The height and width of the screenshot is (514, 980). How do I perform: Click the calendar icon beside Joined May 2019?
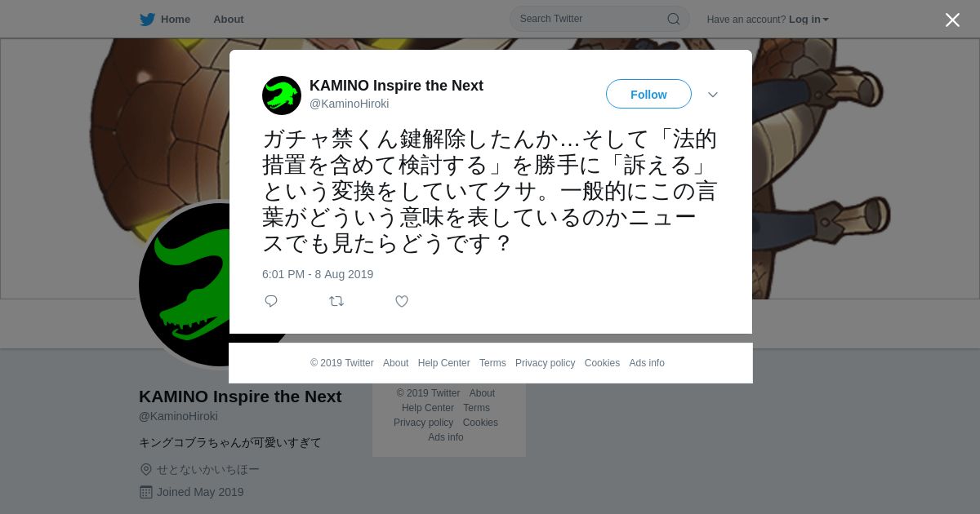pyautogui.click(x=146, y=492)
